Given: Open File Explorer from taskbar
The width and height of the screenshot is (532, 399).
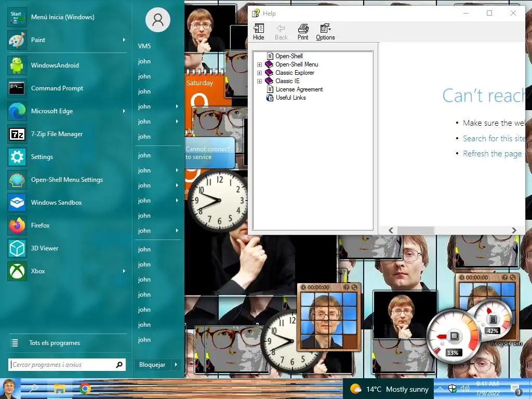Looking at the screenshot, I should (x=60, y=389).
